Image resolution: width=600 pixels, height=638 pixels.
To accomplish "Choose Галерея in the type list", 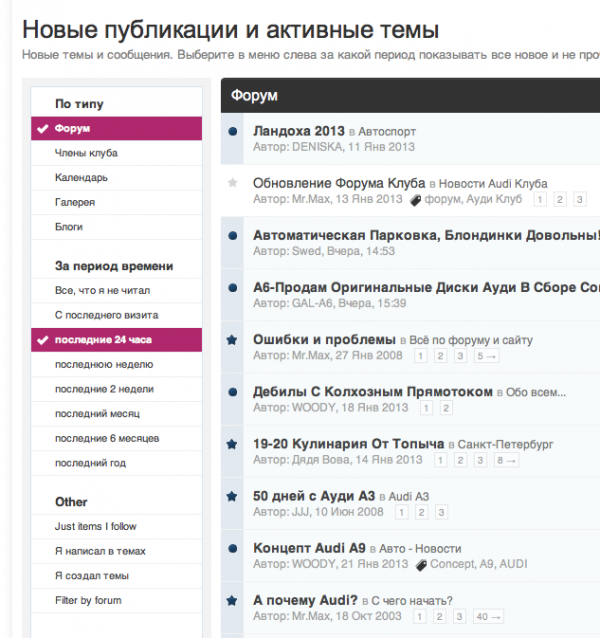I will click(116, 202).
